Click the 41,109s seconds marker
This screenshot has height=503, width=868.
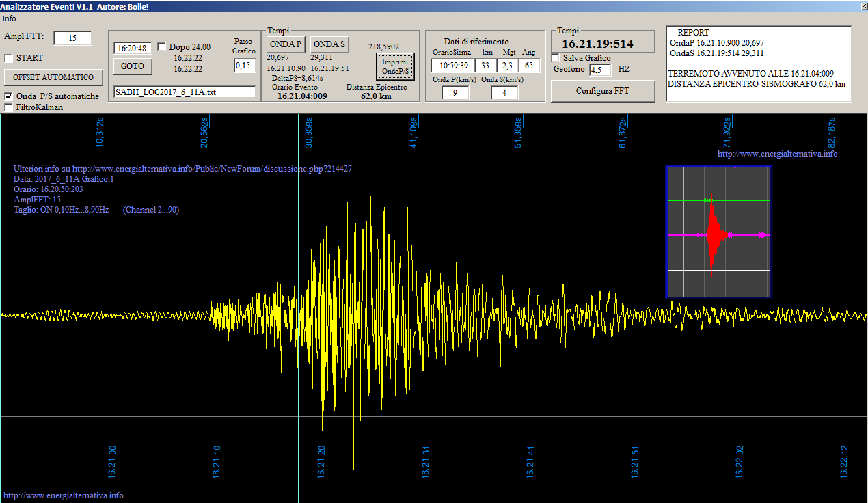point(413,132)
